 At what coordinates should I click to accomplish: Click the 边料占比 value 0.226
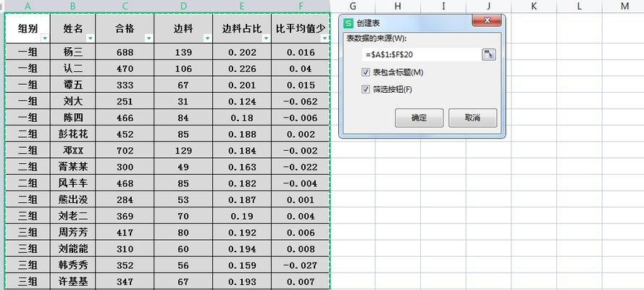[x=243, y=68]
